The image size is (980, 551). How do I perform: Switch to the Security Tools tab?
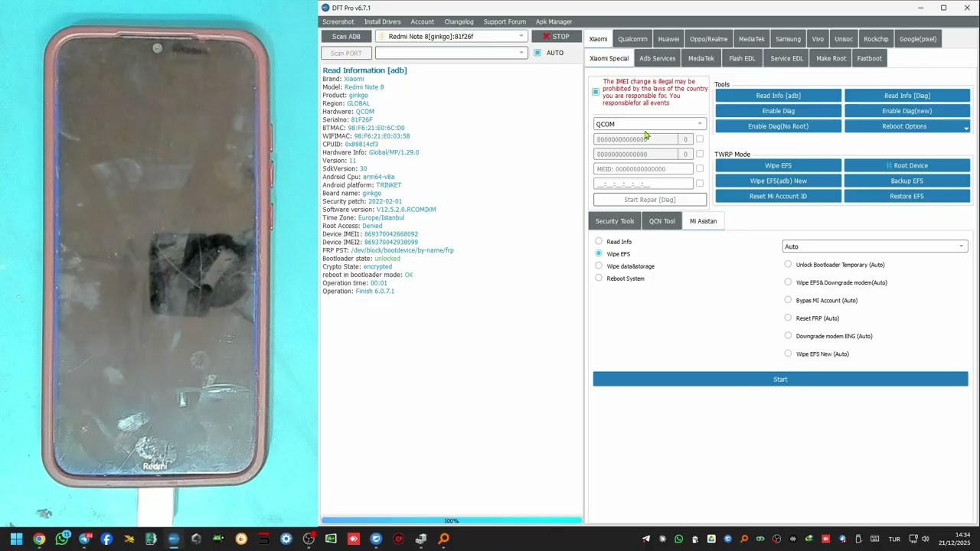[615, 221]
